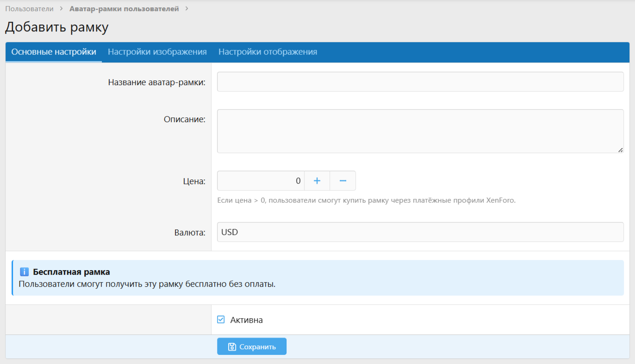The width and height of the screenshot is (635, 364).
Task: Click the floppy disk icon on save button
Action: pyautogui.click(x=232, y=346)
